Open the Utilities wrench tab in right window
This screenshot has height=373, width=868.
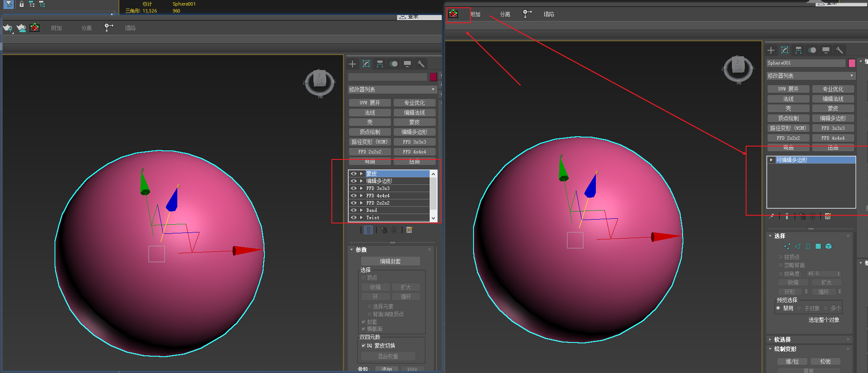pyautogui.click(x=840, y=50)
